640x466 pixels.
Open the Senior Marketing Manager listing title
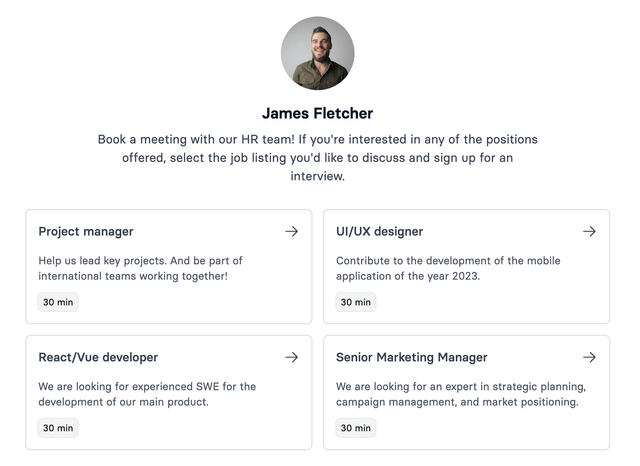click(411, 357)
